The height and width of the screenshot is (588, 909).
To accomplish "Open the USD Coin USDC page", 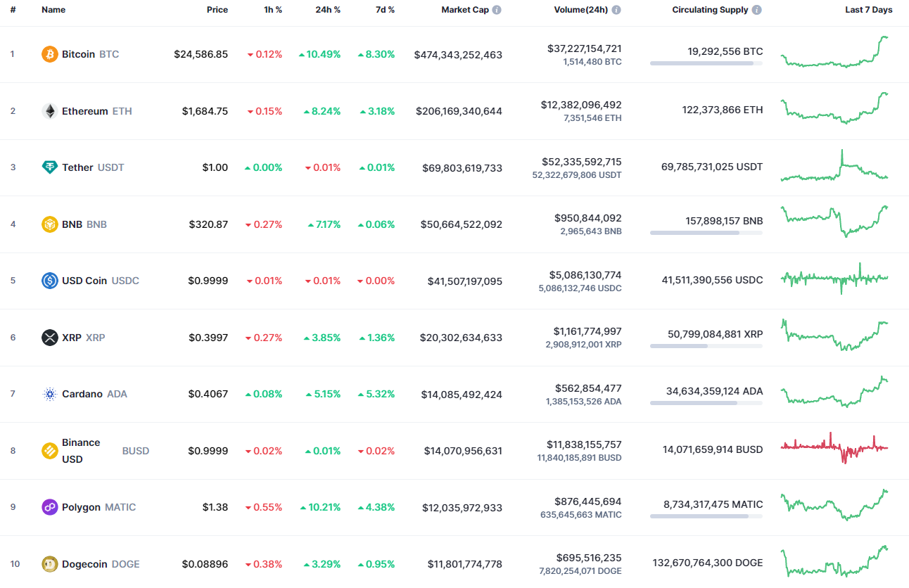I will 83,281.
